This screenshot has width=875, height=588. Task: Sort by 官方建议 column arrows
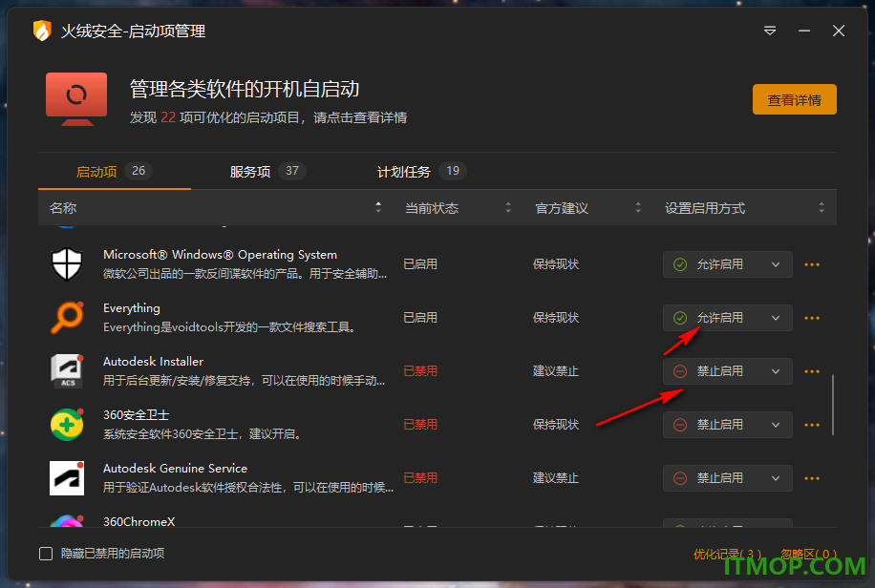(638, 207)
